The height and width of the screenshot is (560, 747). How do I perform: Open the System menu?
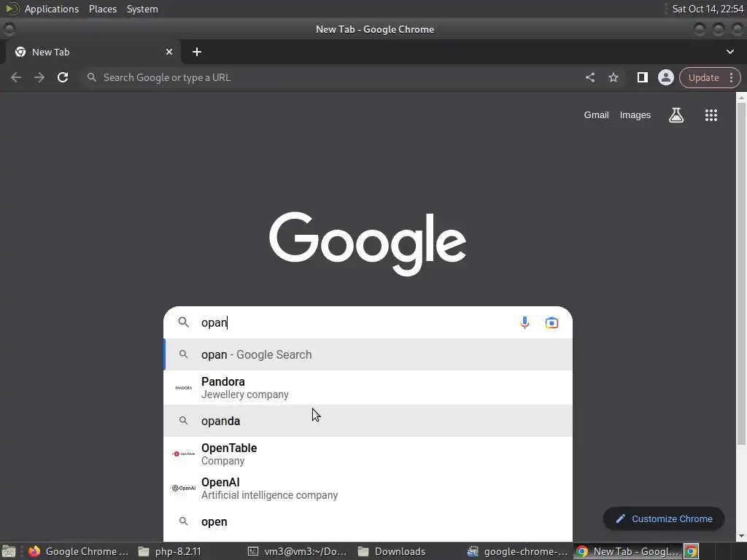tap(142, 9)
